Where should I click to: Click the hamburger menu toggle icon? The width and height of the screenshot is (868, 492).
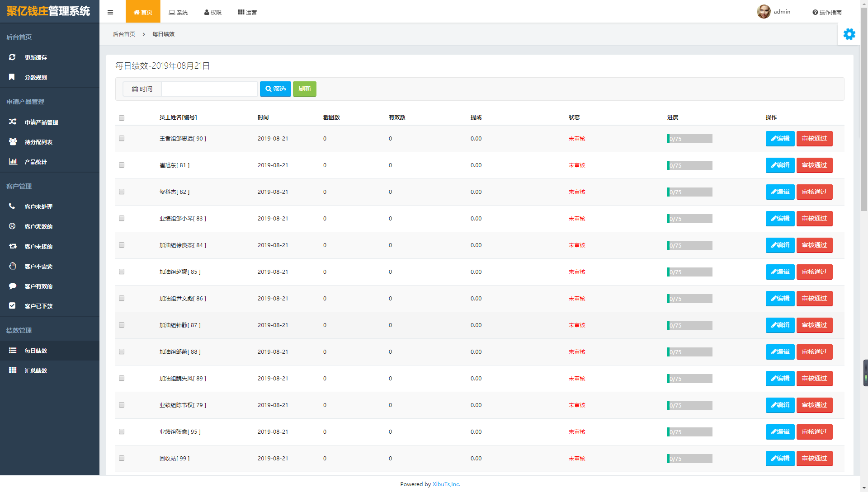[110, 12]
